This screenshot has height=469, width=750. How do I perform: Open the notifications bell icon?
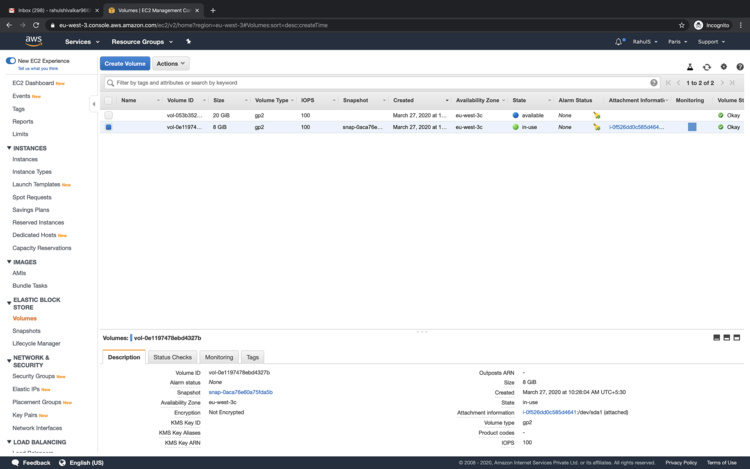pyautogui.click(x=619, y=42)
